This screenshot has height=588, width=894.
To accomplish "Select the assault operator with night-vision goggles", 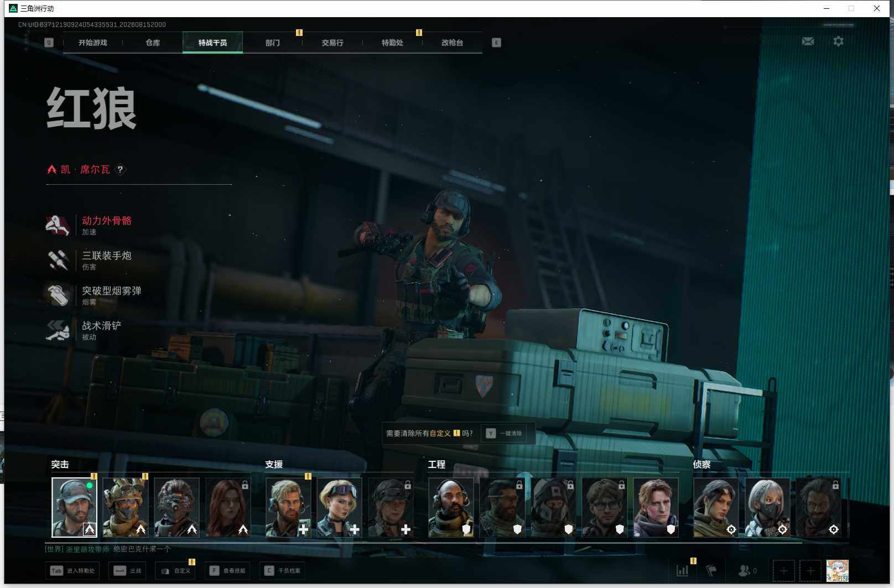I will 176,508.
